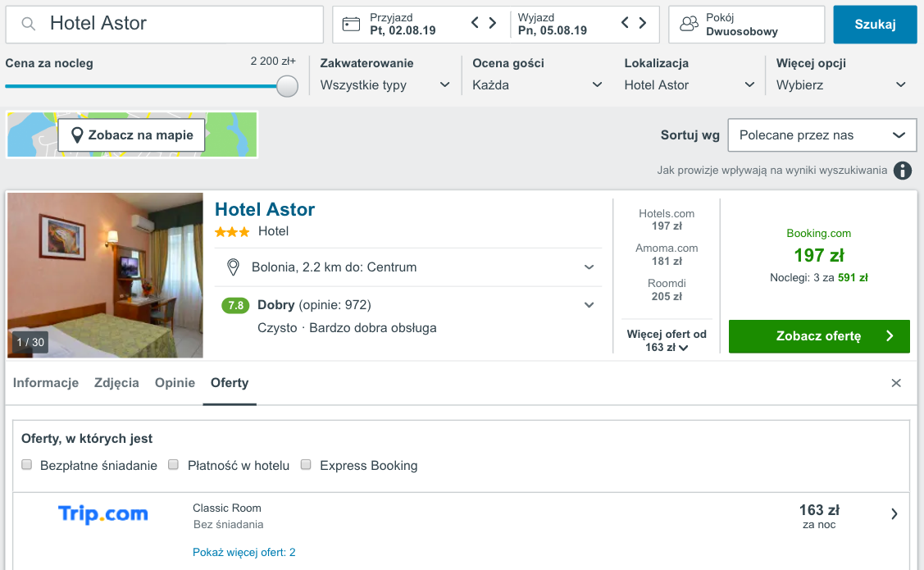Close the offers panel with X
This screenshot has height=570, width=924.
tap(896, 383)
